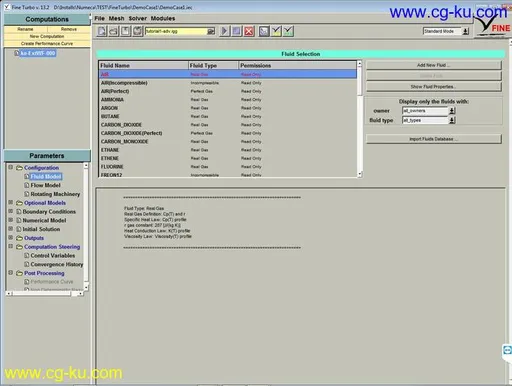Open the Standard Mode dropdown

[x=465, y=31]
